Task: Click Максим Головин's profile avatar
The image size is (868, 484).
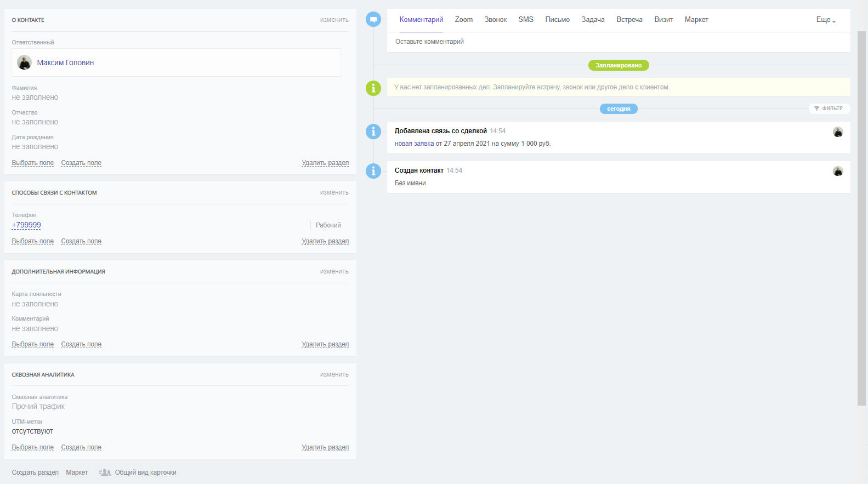Action: pyautogui.click(x=24, y=62)
